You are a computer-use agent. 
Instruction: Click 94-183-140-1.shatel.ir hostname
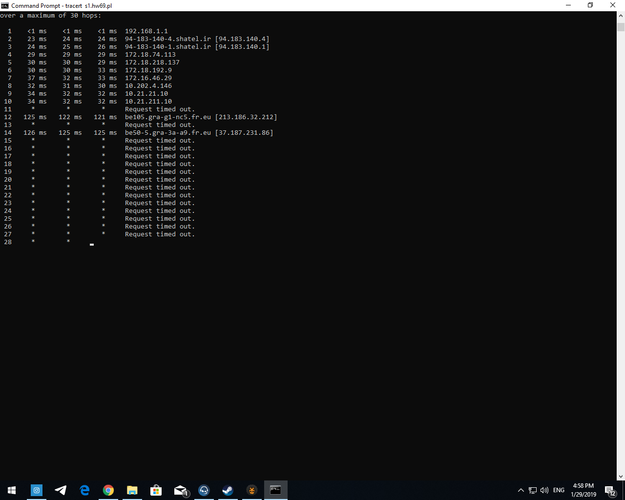click(x=168, y=47)
